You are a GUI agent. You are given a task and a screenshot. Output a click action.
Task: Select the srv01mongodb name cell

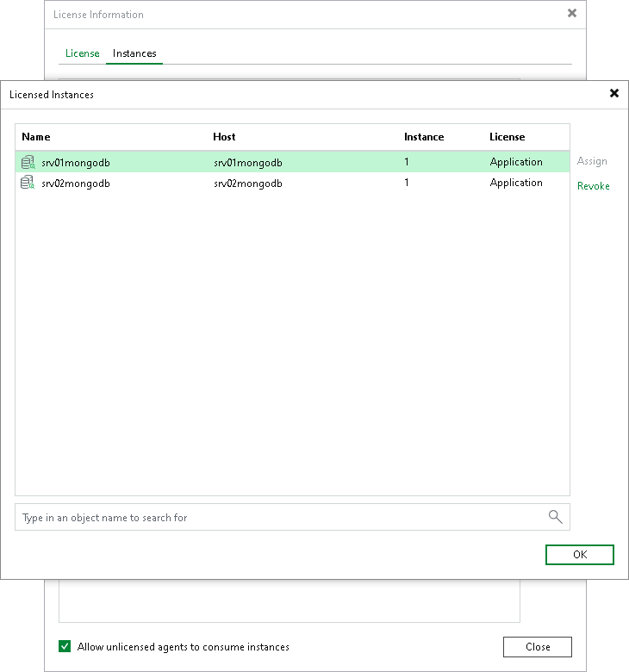(76, 163)
